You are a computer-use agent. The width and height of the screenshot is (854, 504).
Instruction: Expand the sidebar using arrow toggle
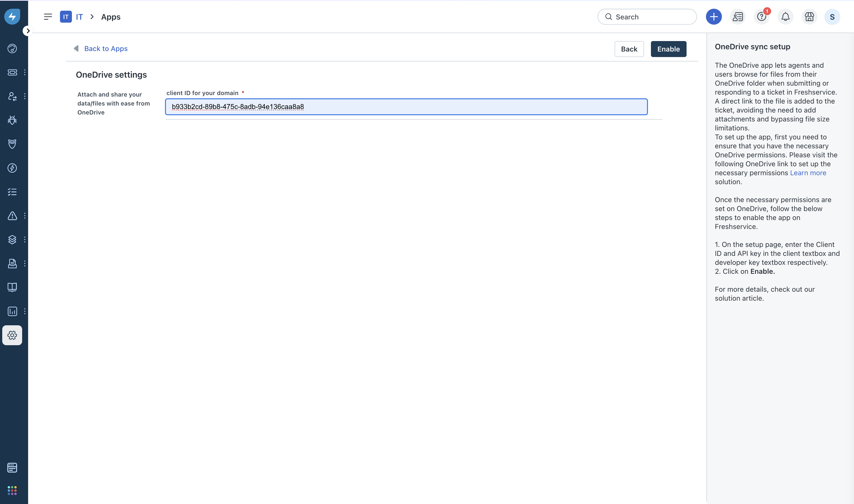point(28,31)
